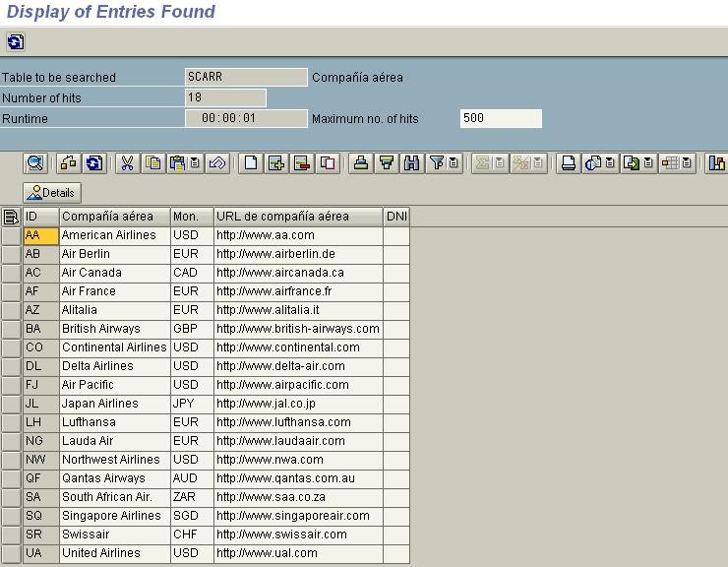The height and width of the screenshot is (567, 728).
Task: Click the Details button
Action: pyautogui.click(x=52, y=193)
